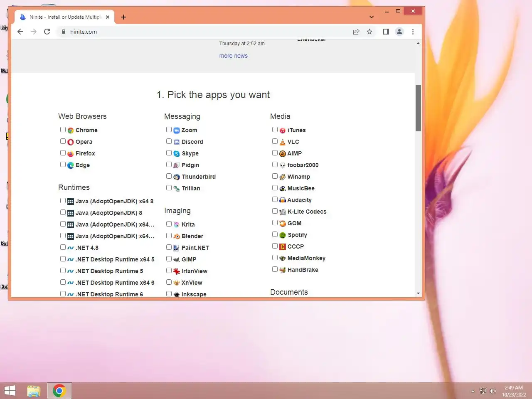532x399 pixels.
Task: Tick the K-Lite Codecs checkbox
Action: (x=275, y=211)
